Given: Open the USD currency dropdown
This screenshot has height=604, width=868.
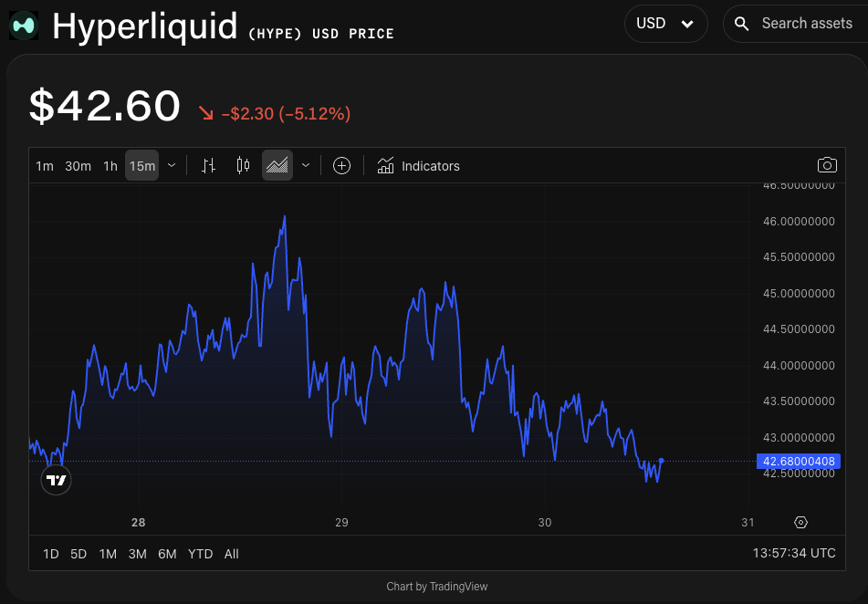Looking at the screenshot, I should tap(665, 24).
